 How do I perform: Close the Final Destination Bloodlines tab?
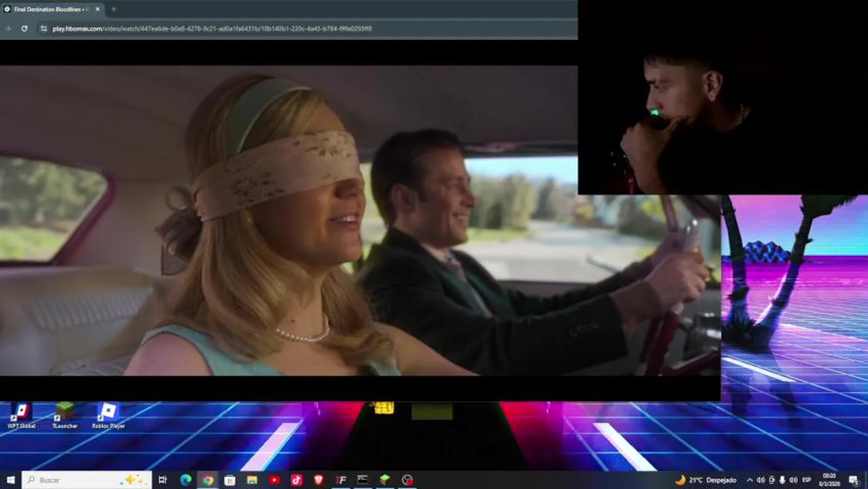97,9
